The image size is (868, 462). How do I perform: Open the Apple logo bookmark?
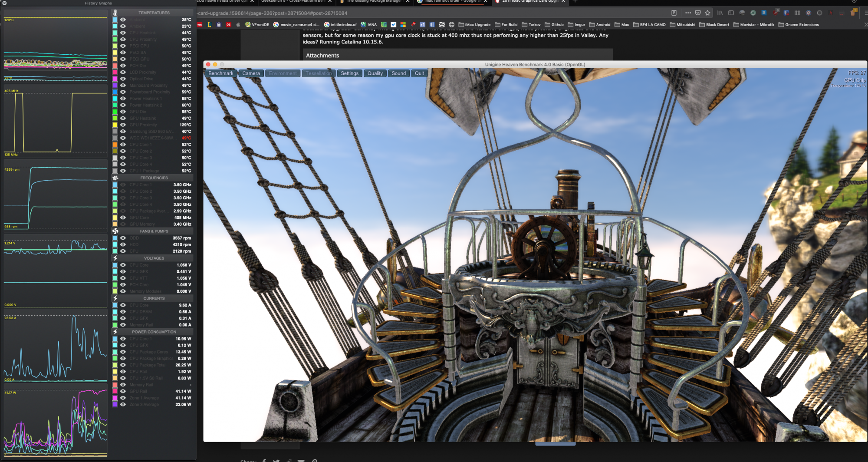238,25
